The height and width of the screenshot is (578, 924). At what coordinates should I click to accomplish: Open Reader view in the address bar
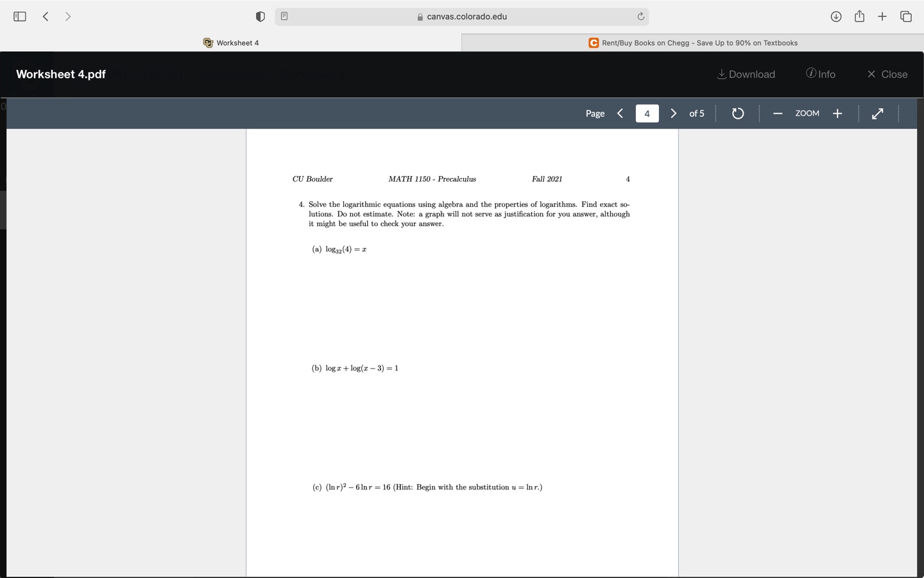(x=284, y=16)
